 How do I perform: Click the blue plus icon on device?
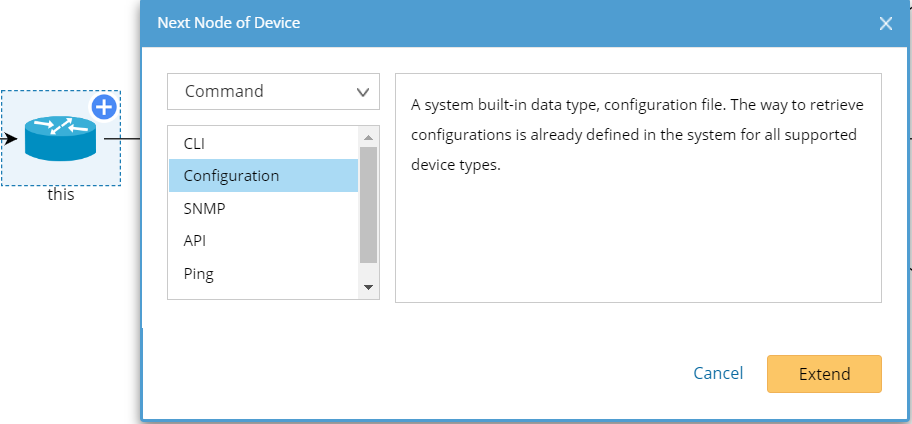click(105, 106)
